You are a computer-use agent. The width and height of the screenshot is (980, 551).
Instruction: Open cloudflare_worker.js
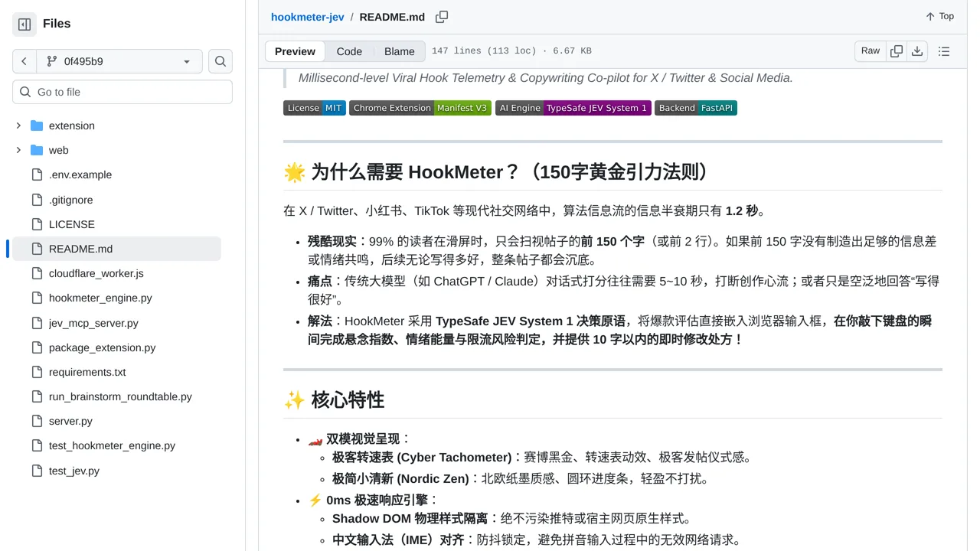point(96,273)
